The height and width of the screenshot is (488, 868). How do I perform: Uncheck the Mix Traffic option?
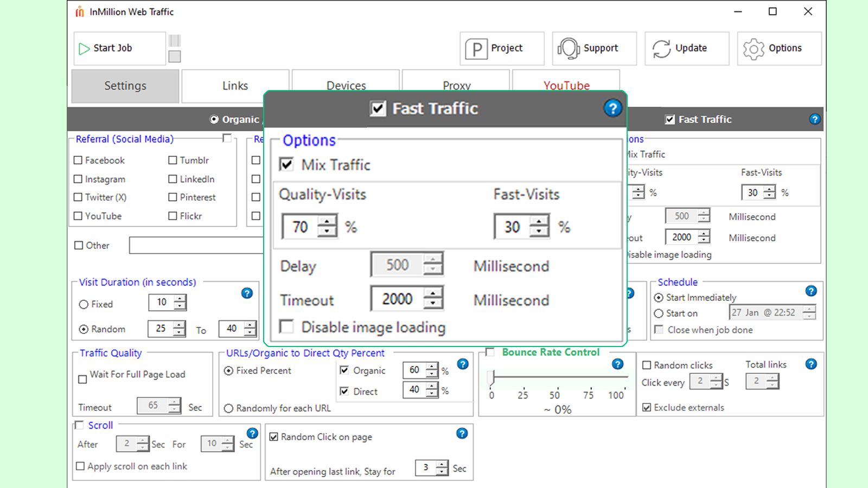(x=286, y=164)
